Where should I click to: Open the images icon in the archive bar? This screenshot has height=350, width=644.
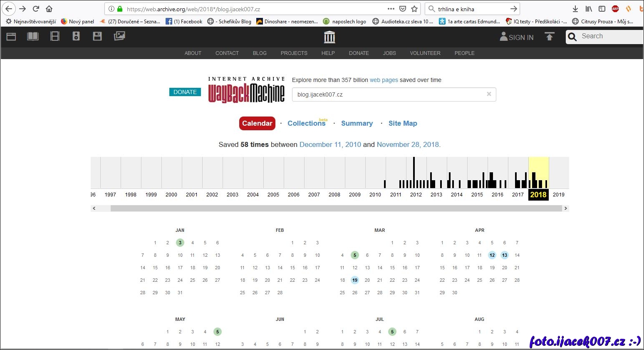tap(119, 37)
